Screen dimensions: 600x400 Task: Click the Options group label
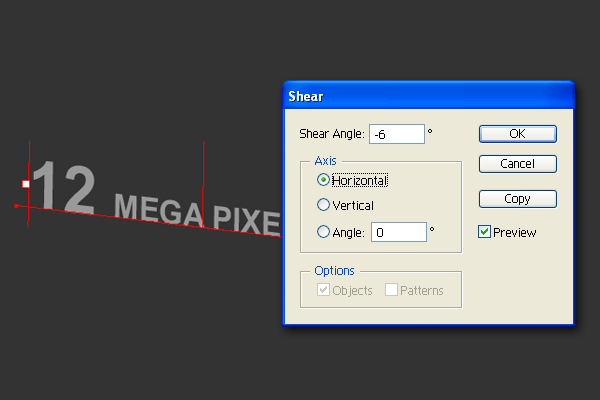(334, 271)
